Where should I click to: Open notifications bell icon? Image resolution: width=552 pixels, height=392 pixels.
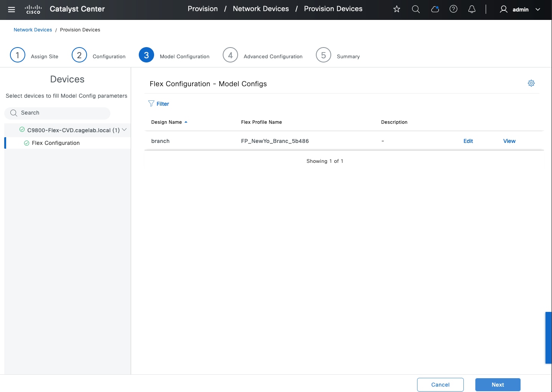pyautogui.click(x=472, y=9)
